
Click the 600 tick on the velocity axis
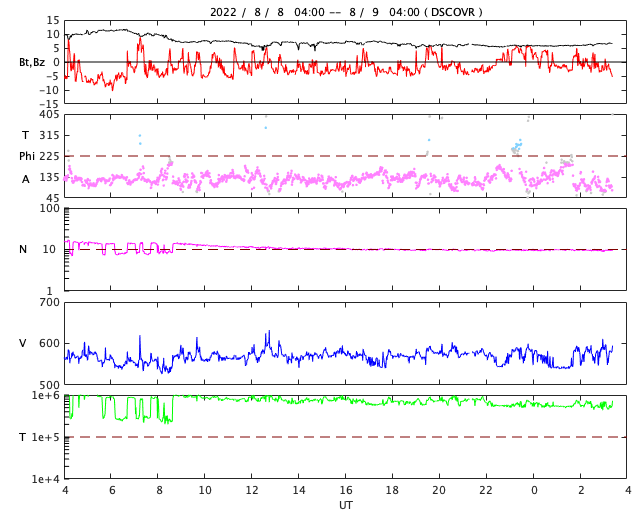pyautogui.click(x=49, y=343)
